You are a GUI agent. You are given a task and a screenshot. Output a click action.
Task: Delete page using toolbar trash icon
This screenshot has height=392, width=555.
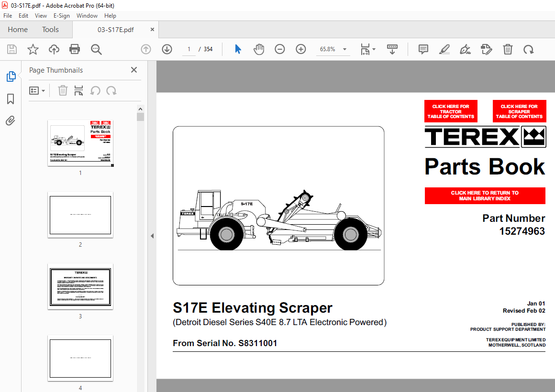click(x=508, y=49)
